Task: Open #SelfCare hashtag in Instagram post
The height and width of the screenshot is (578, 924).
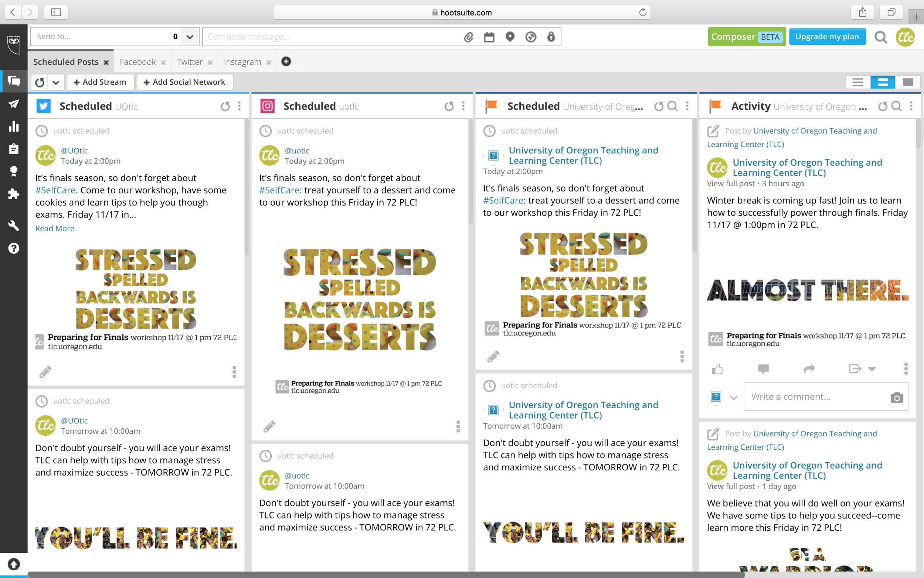Action: [279, 190]
